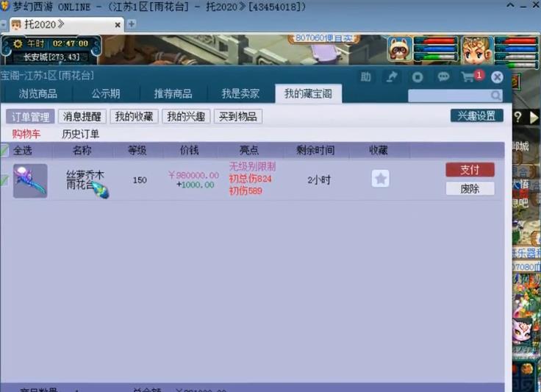Open the chat bubble message icon

443,76
